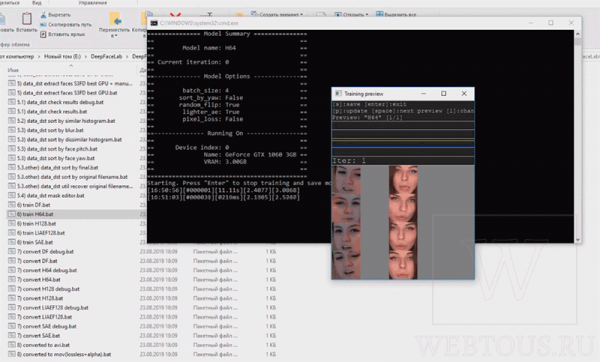The height and width of the screenshot is (362, 600).
Task: Expand the Открыть dropdown arrow
Action: (x=367, y=15)
